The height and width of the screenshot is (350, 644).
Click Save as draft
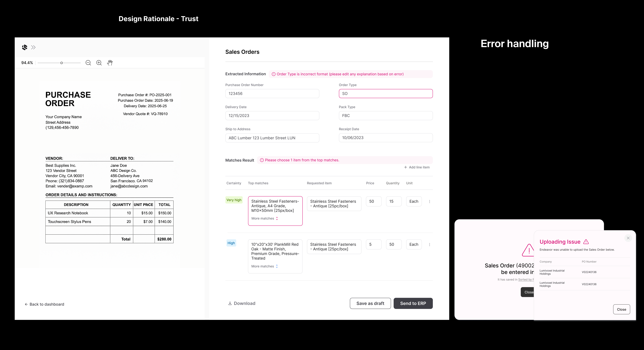click(370, 303)
